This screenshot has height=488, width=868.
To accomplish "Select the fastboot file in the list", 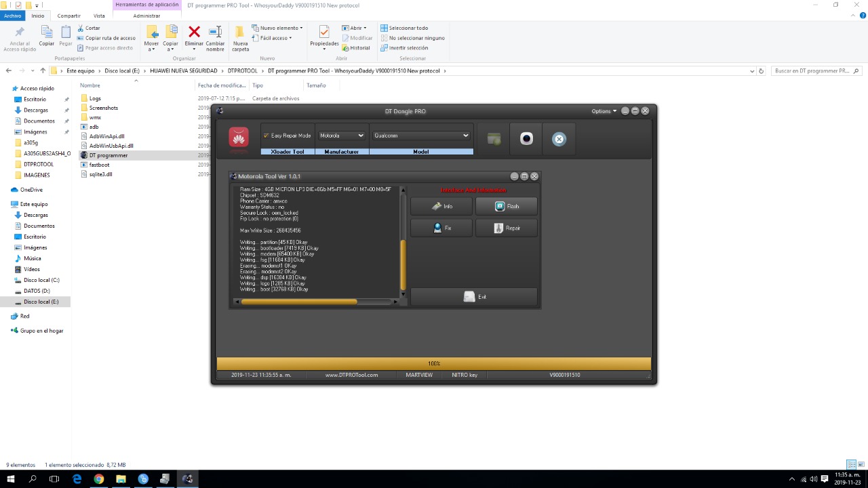I will 99,165.
